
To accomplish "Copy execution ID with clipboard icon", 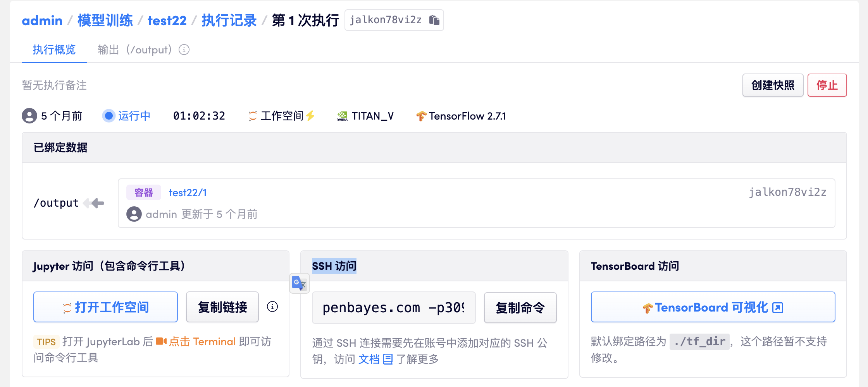I will (x=434, y=20).
